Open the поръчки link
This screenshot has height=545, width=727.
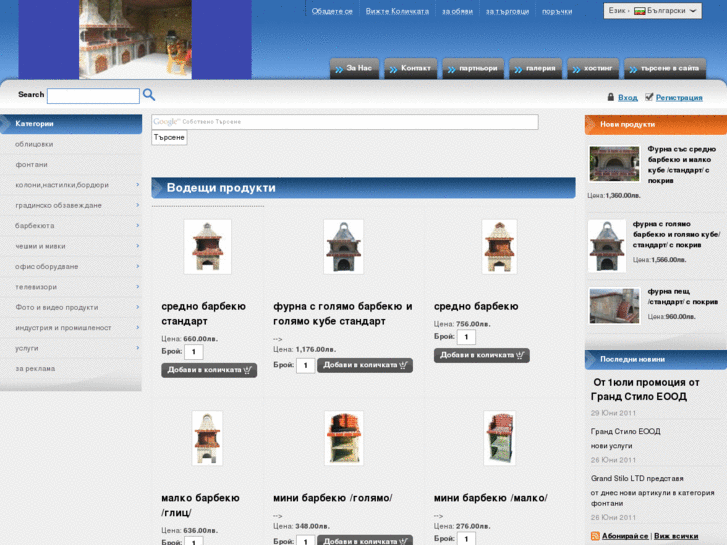pyautogui.click(x=557, y=11)
